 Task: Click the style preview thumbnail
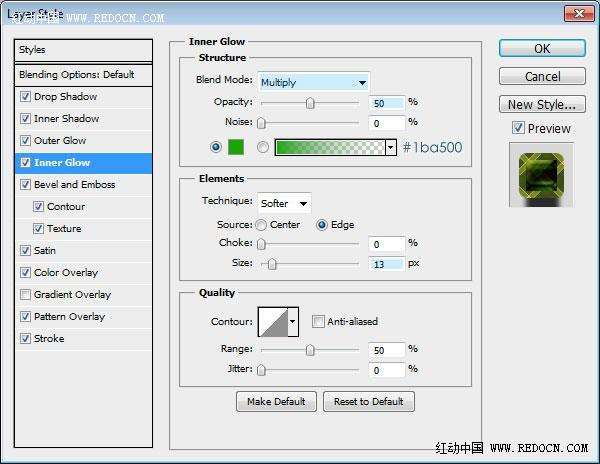pyautogui.click(x=541, y=175)
